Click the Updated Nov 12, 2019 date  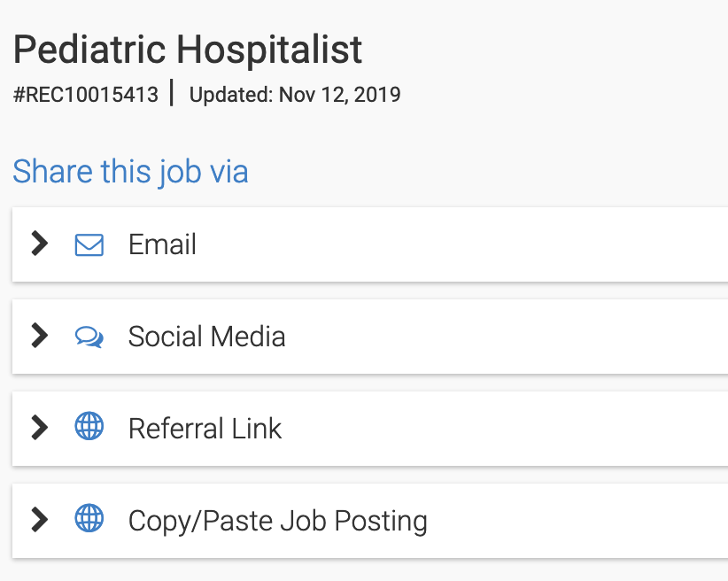(x=295, y=95)
